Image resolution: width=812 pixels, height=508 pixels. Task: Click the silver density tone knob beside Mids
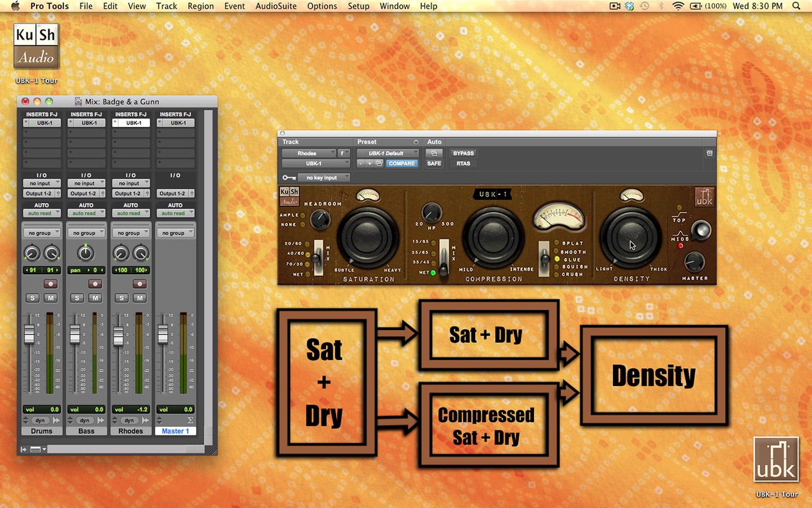(x=701, y=230)
